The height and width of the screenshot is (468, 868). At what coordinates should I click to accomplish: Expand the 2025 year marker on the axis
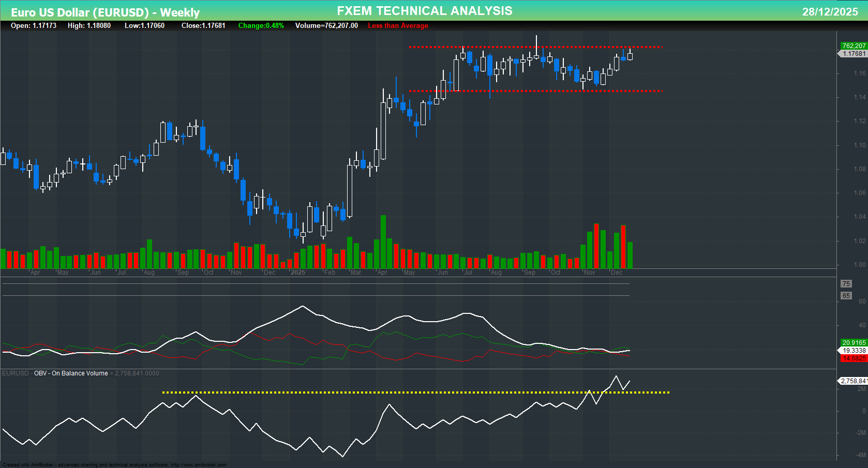(x=298, y=272)
